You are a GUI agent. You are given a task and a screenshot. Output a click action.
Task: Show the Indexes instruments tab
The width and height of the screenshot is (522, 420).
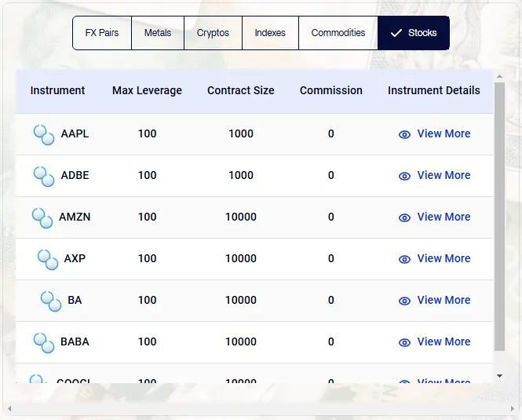click(270, 33)
